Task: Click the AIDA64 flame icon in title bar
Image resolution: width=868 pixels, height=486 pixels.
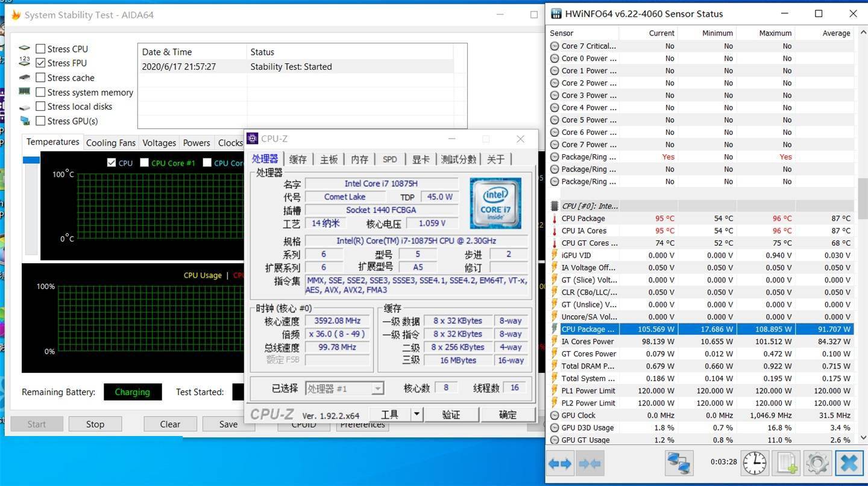Action: tap(16, 15)
